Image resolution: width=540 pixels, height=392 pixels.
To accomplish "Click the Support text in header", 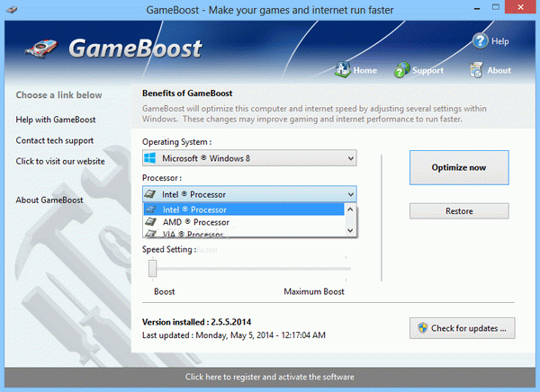I will pos(428,70).
